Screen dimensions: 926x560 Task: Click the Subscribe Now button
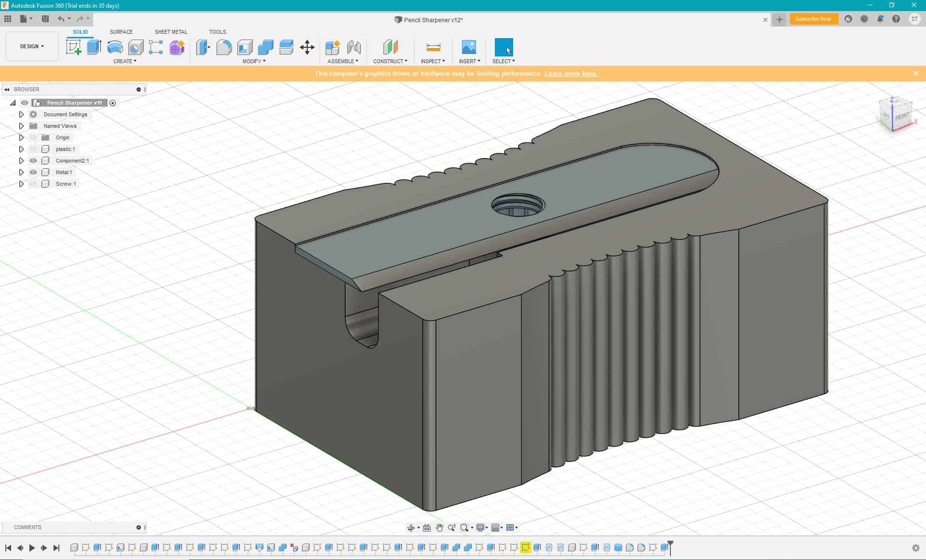pos(813,19)
